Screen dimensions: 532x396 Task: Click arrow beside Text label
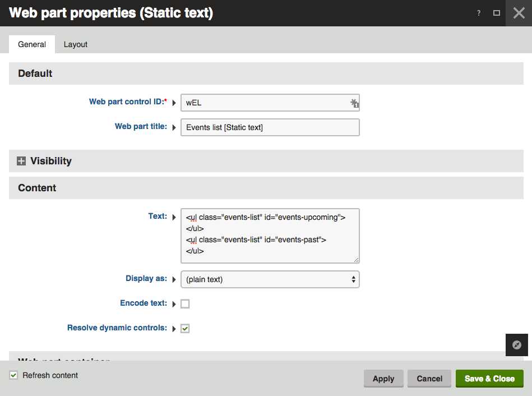(x=174, y=217)
